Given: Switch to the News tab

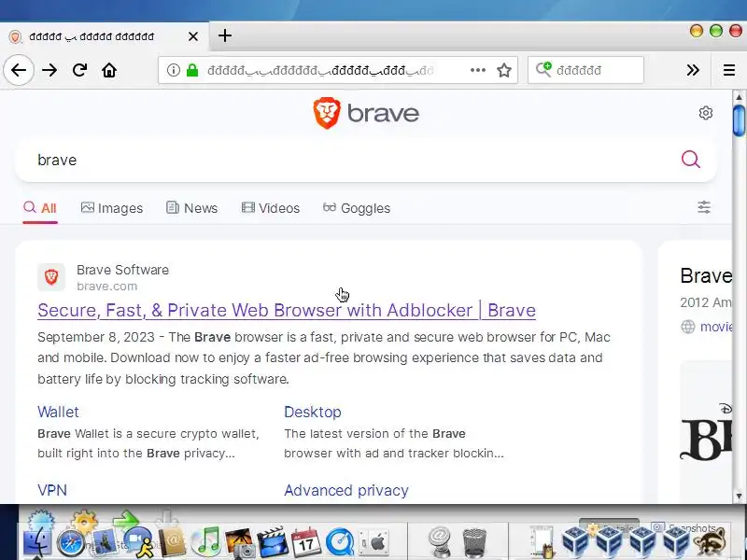Looking at the screenshot, I should click(191, 208).
